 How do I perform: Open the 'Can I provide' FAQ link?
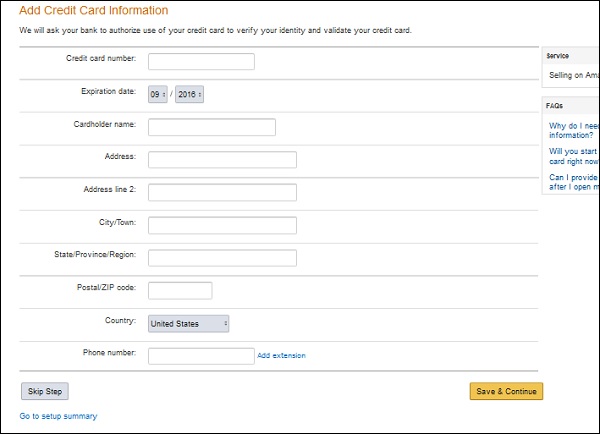[574, 182]
